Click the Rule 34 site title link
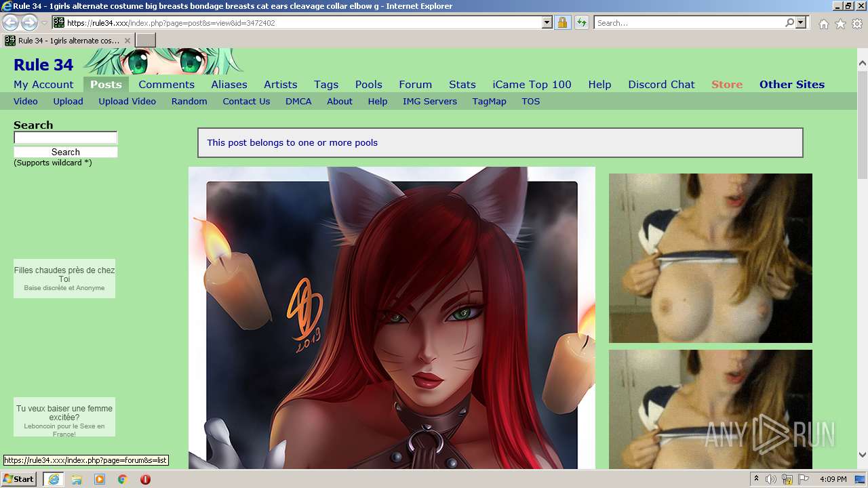868x488 pixels. click(43, 64)
